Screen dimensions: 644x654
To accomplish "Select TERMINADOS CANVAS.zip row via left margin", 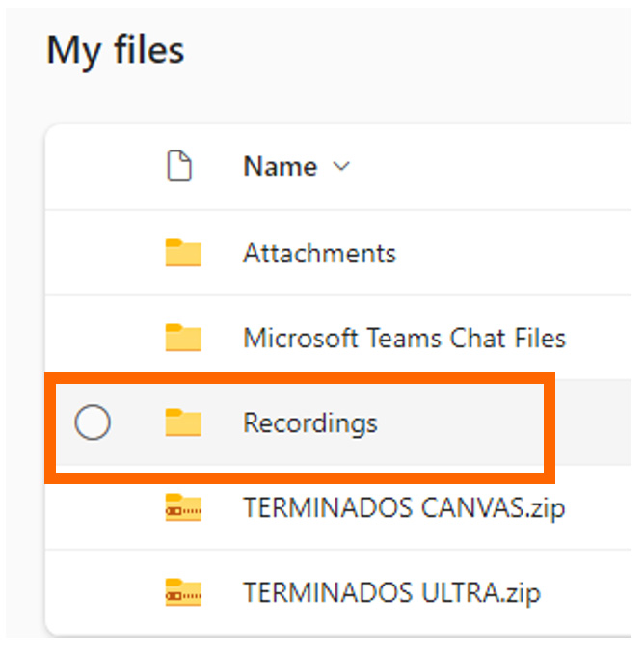I will (93, 508).
